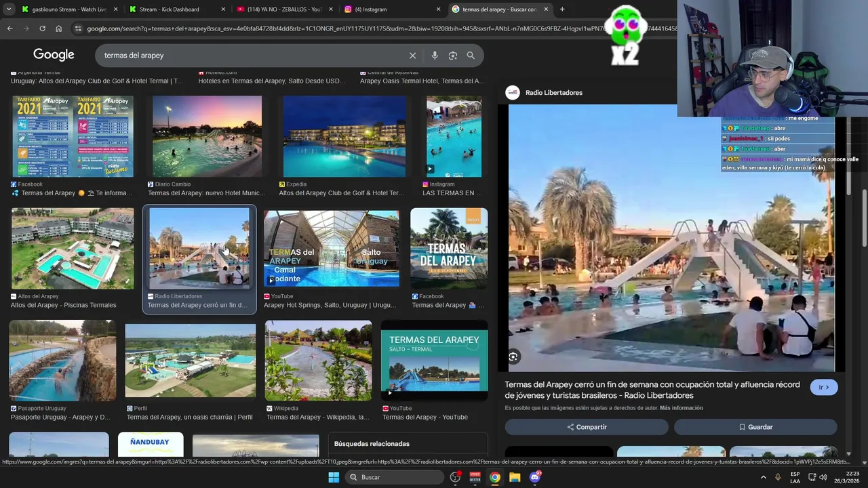Close the termas del arapey tab

546,9
